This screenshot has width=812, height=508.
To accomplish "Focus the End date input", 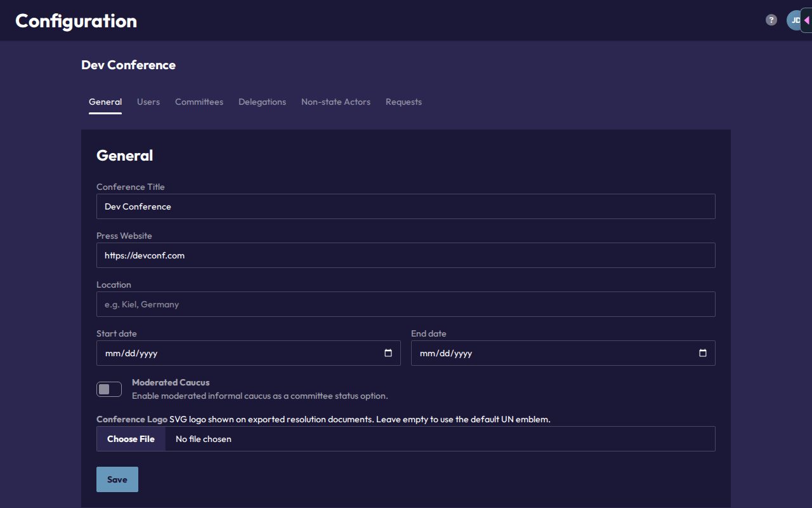I will 563,353.
